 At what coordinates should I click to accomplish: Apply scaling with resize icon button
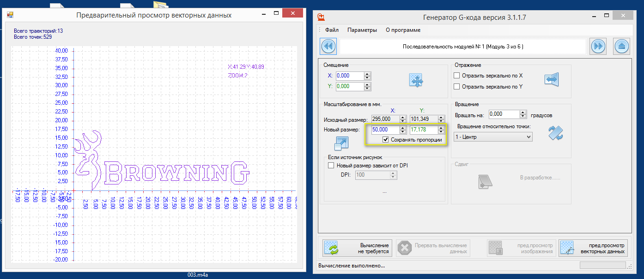[x=340, y=143]
